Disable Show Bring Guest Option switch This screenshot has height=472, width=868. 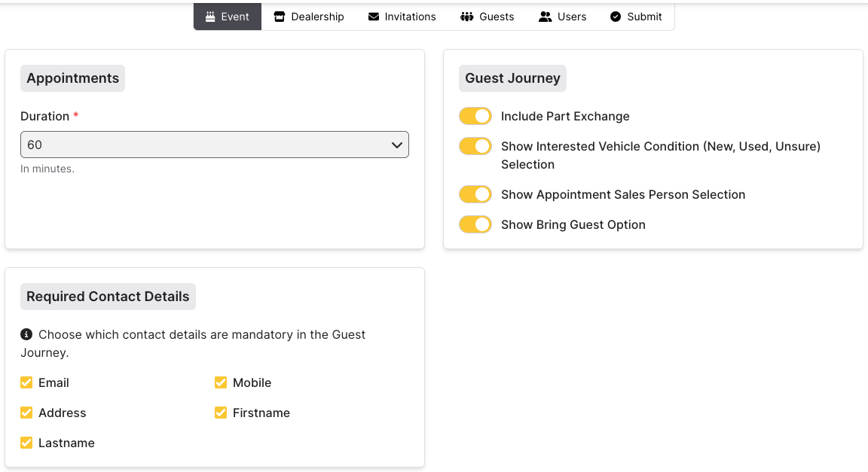pos(475,224)
